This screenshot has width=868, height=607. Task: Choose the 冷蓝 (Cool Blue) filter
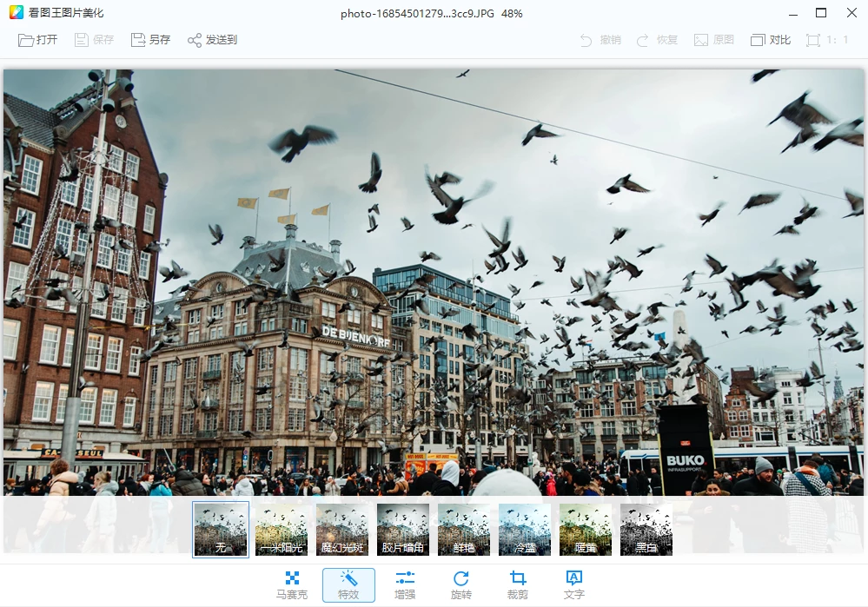525,529
